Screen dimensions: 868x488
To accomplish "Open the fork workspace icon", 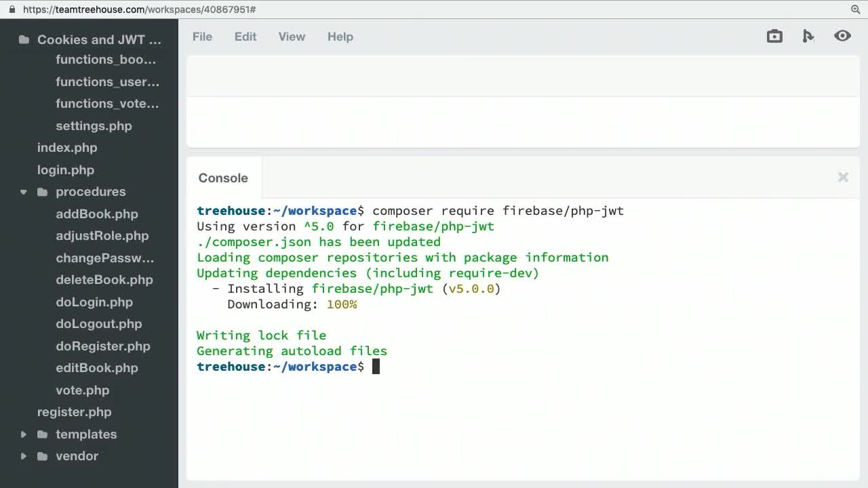I will (808, 36).
